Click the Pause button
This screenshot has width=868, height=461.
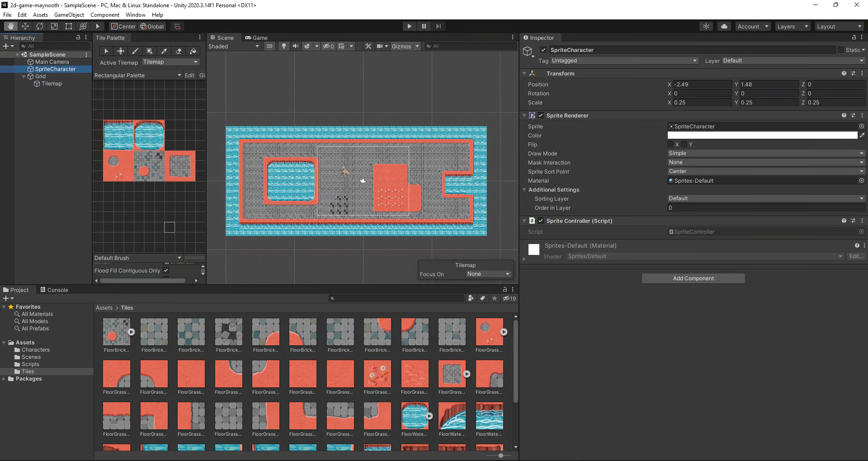click(424, 26)
